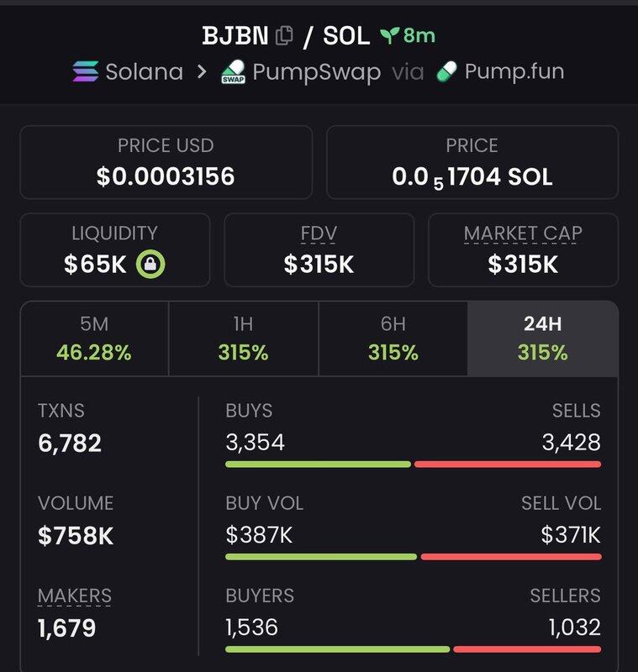The width and height of the screenshot is (638, 672).
Task: Click the FDV label
Action: point(319,233)
